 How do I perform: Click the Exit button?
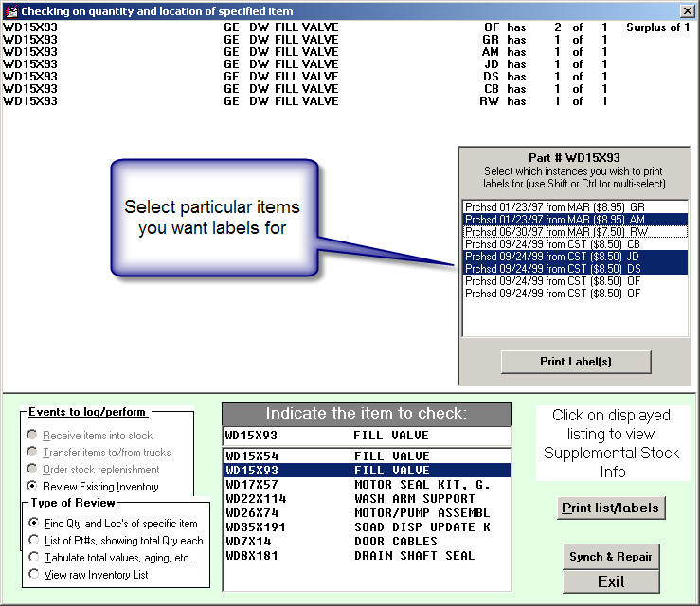[611, 581]
